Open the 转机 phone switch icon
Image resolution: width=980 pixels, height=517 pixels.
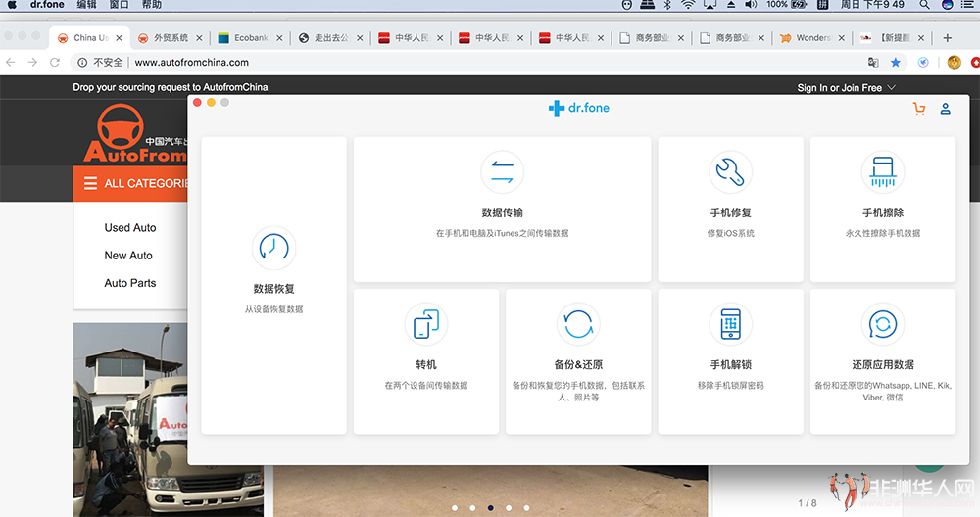coord(426,324)
